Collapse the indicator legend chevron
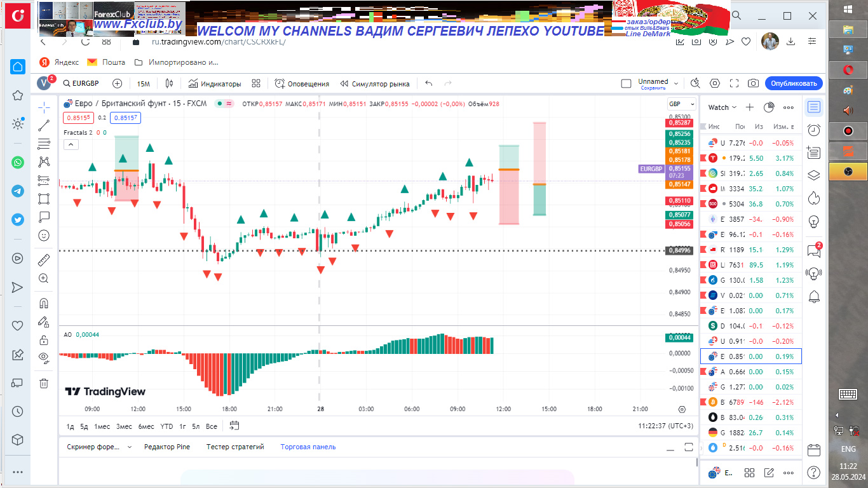This screenshot has height=488, width=868. (71, 145)
